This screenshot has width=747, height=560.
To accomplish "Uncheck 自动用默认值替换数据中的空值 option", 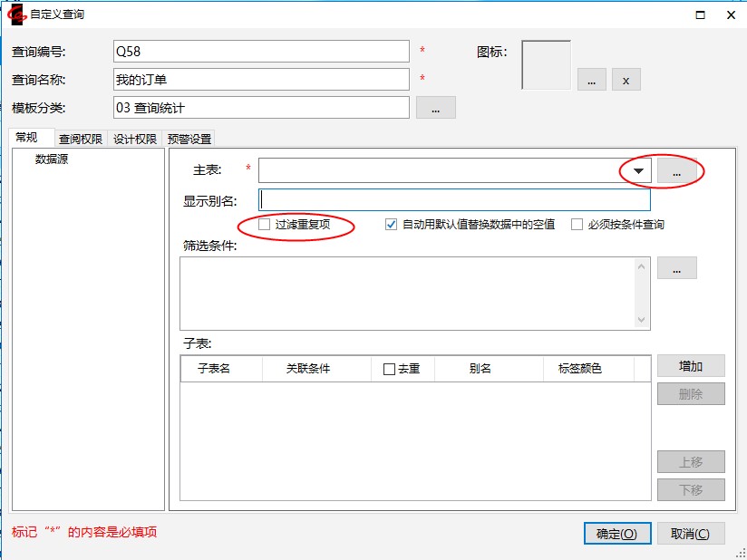I will coord(392,224).
